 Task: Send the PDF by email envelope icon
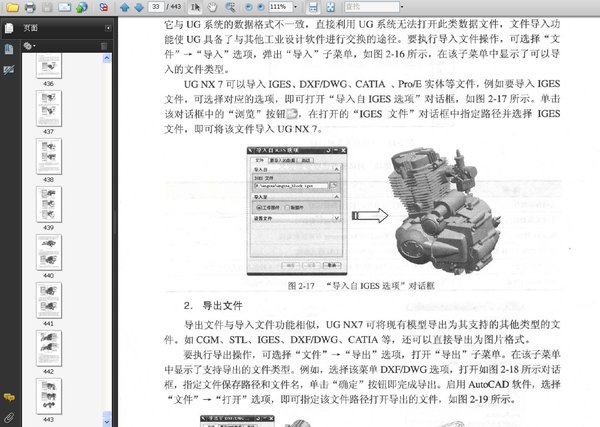coord(64,7)
